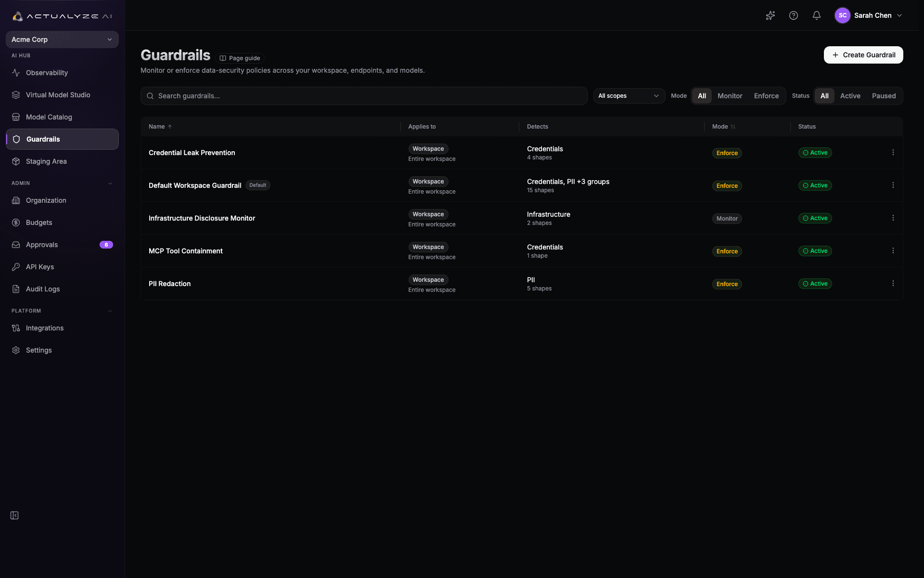This screenshot has height=578, width=924.
Task: Open the AI sparkle assistant icon
Action: [x=770, y=15]
